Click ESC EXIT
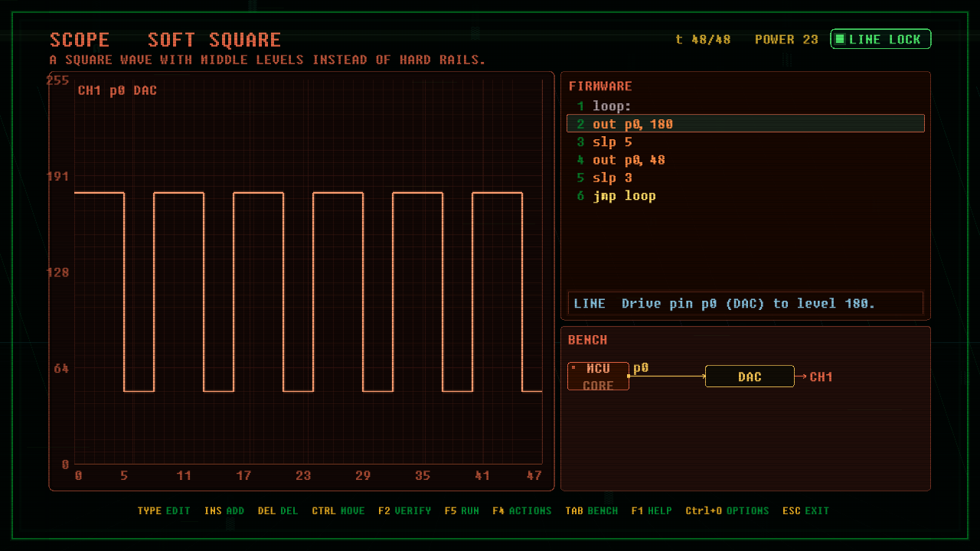Image resolution: width=980 pixels, height=551 pixels. point(806,510)
